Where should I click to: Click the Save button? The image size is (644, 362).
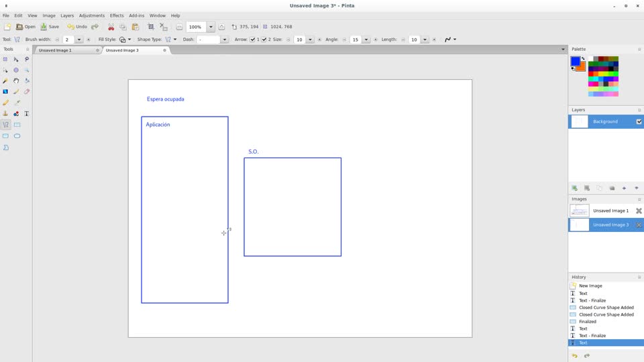[50, 27]
